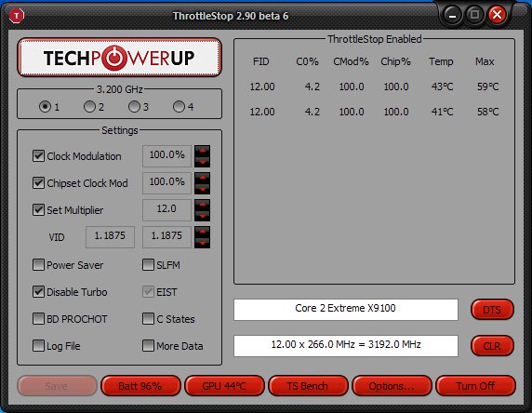The image size is (532, 413).
Task: Open the Options dialog
Action: (x=392, y=385)
